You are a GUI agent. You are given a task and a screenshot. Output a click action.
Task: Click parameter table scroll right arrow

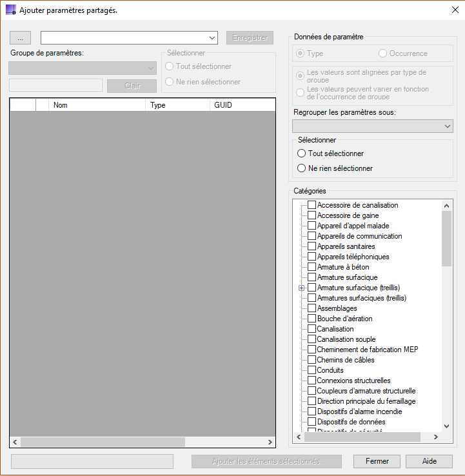pyautogui.click(x=270, y=442)
